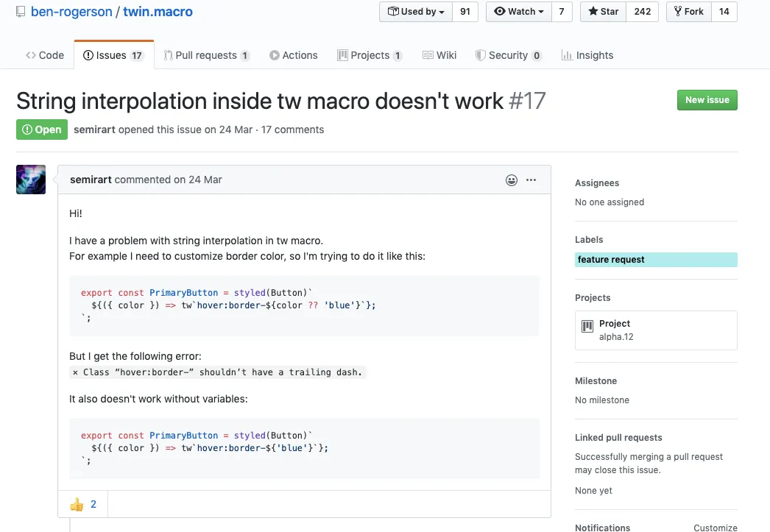Click the feature request label

(656, 260)
